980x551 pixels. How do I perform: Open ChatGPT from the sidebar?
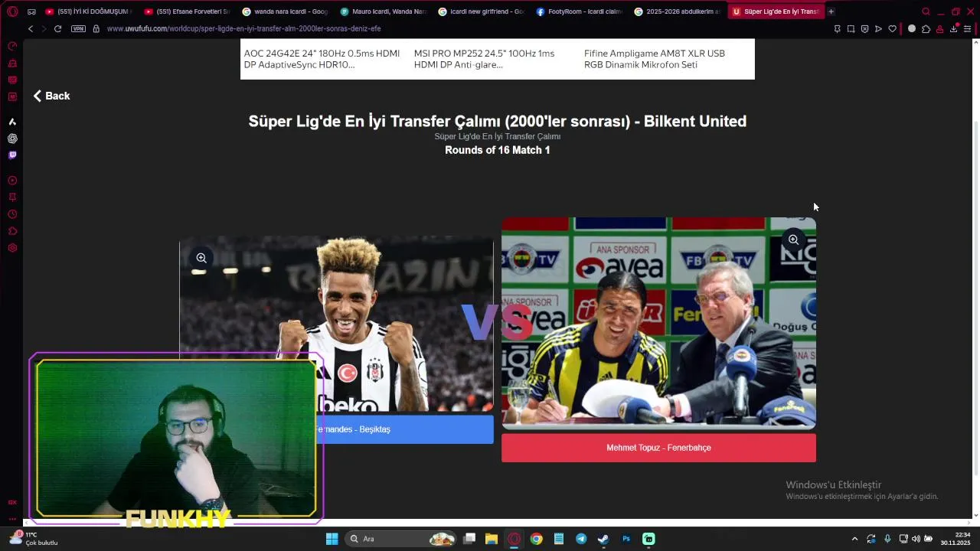click(12, 139)
